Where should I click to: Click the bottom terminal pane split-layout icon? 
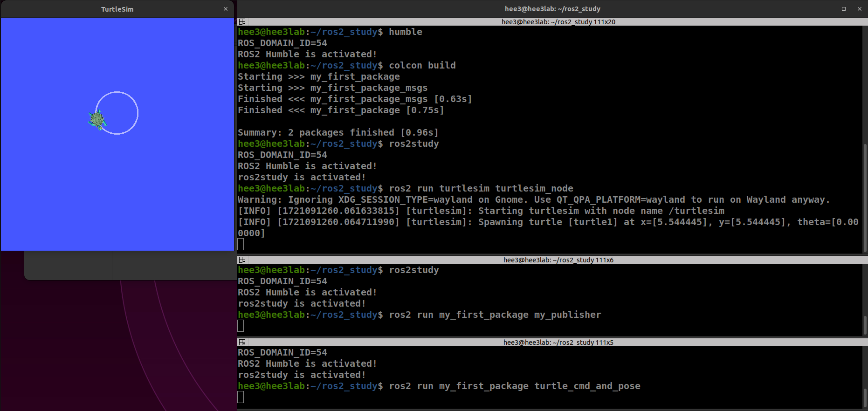242,342
